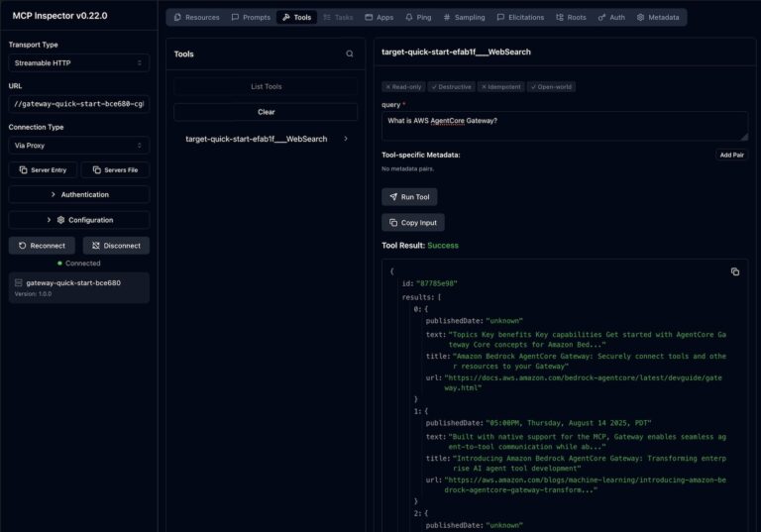Click the Servers File button
The height and width of the screenshot is (532, 761).
(x=115, y=169)
